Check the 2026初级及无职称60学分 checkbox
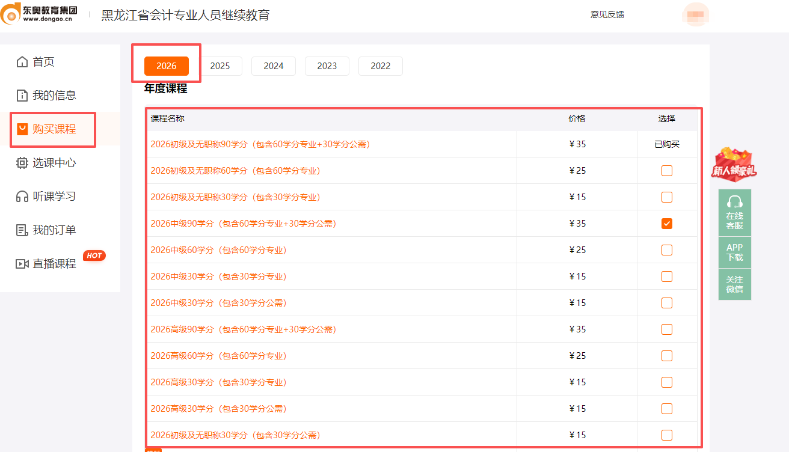Viewport: 789px width, 452px height. pyautogui.click(x=667, y=171)
